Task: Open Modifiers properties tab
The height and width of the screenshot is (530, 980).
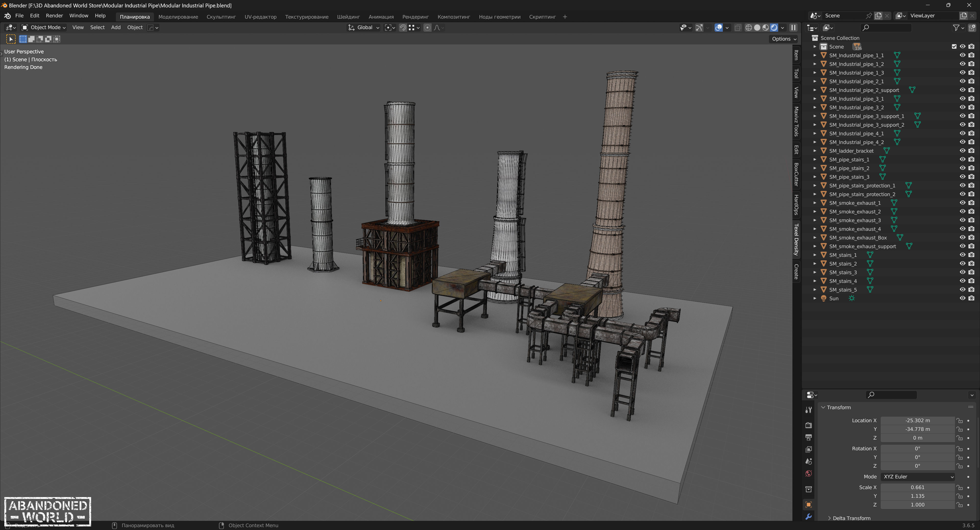Action: point(808,517)
